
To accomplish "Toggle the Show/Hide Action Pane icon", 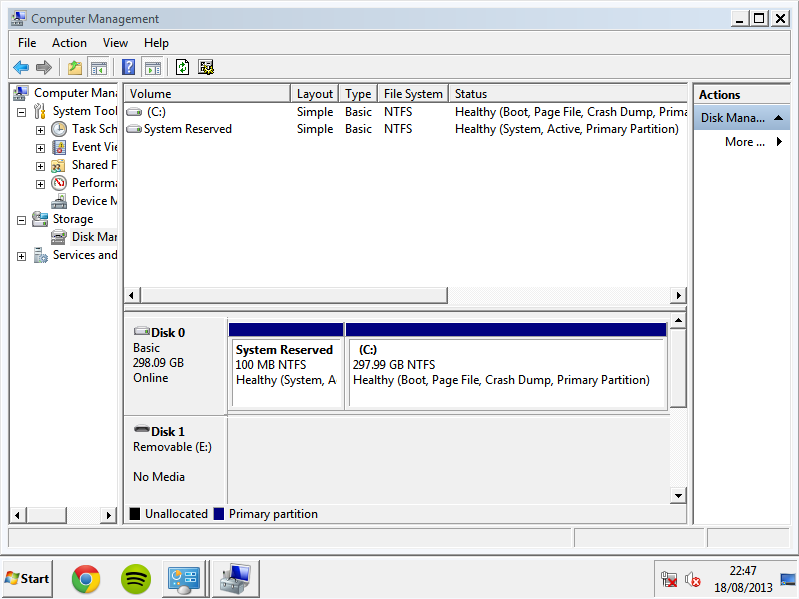I will coord(153,67).
